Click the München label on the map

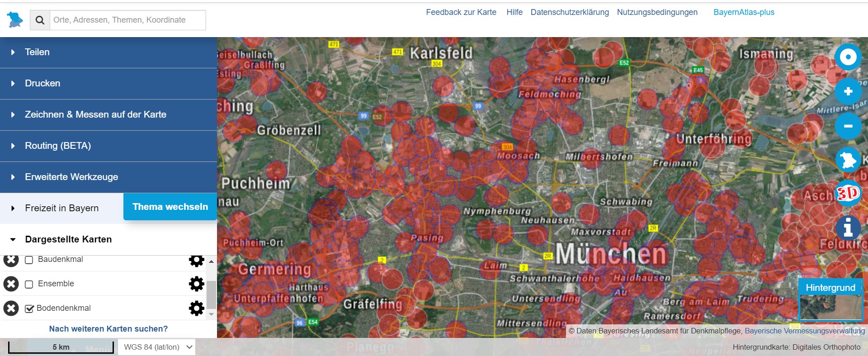pyautogui.click(x=611, y=254)
